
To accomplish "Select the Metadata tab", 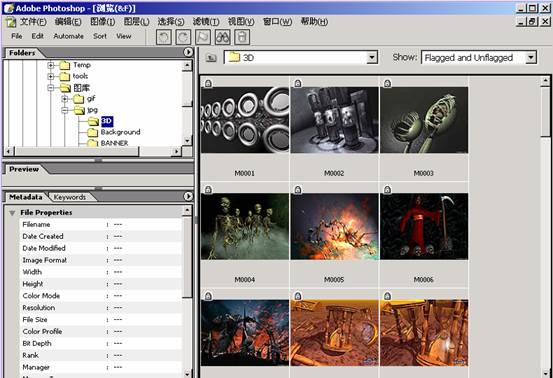I will 25,197.
